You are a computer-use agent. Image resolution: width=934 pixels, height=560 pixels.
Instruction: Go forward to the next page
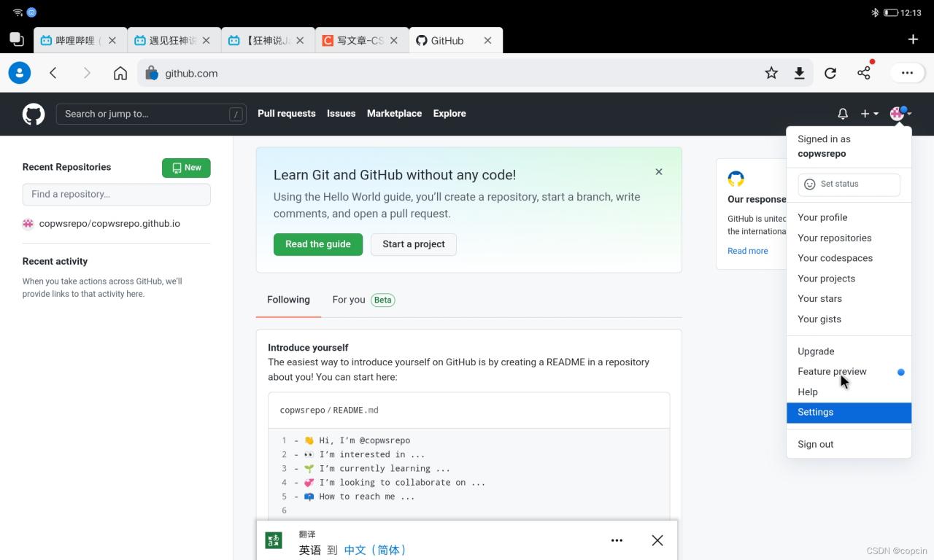coord(87,73)
